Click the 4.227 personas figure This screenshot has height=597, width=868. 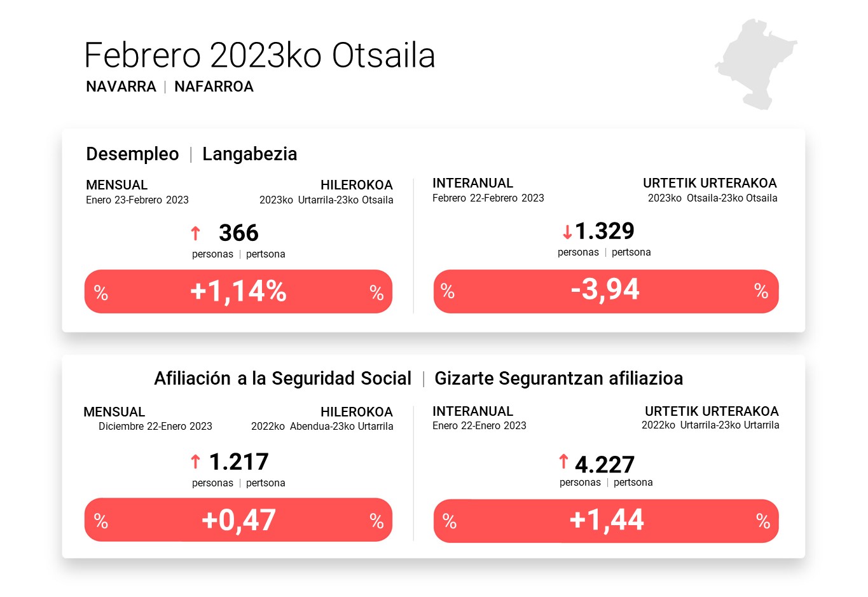(604, 465)
